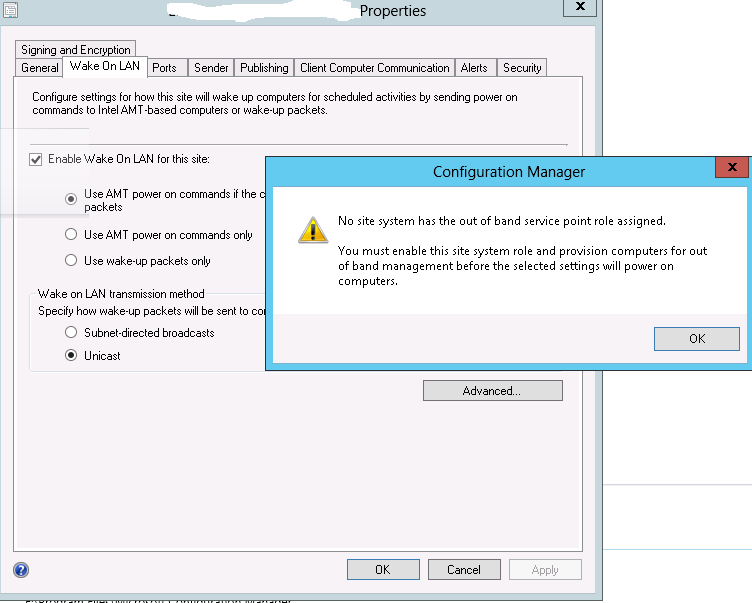Go to the Publishing tab

pyautogui.click(x=264, y=68)
